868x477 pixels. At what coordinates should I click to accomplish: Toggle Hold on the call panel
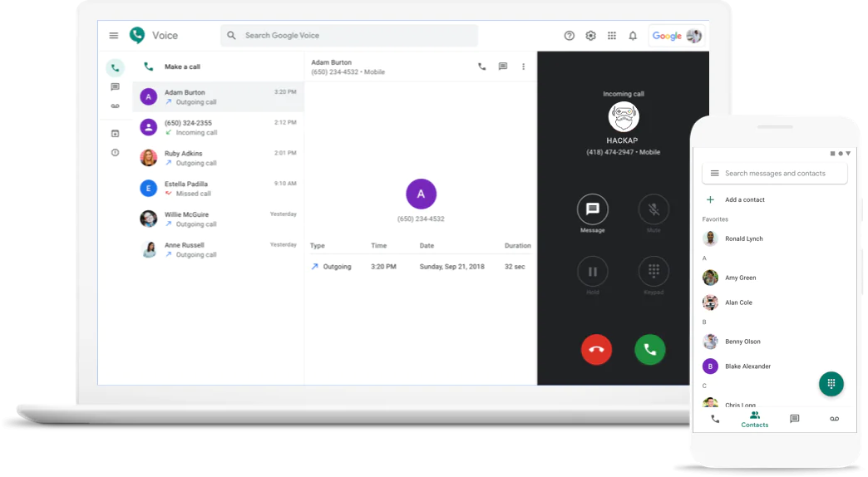(x=592, y=272)
